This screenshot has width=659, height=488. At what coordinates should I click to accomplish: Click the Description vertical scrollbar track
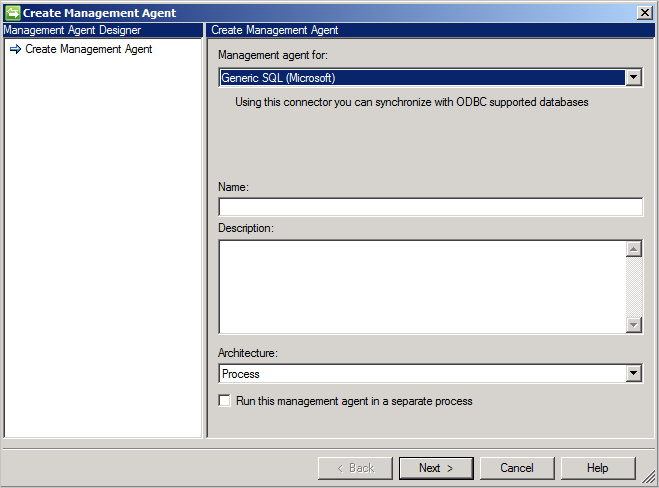pos(633,287)
